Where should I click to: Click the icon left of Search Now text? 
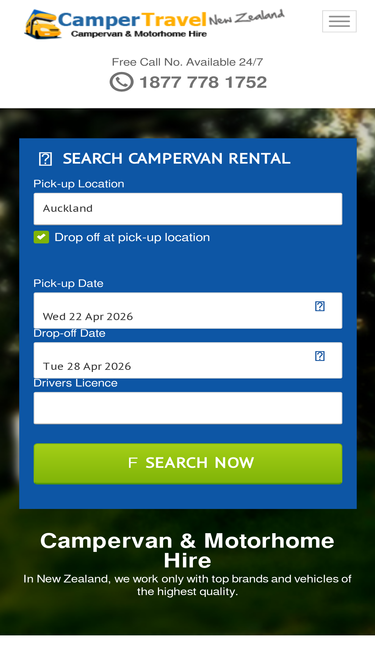coord(133,463)
